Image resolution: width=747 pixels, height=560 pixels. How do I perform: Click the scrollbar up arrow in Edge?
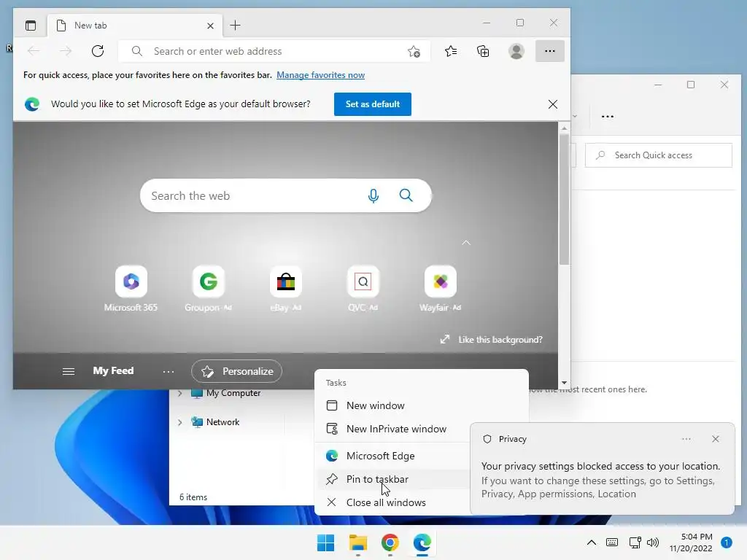(564, 128)
